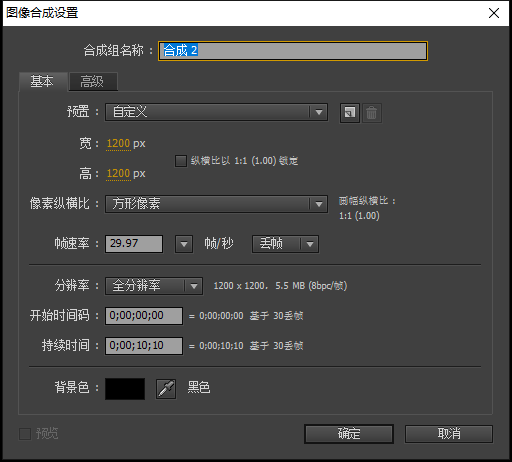This screenshot has width=512, height=462.
Task: Open the black background color swatch
Action: 125,389
